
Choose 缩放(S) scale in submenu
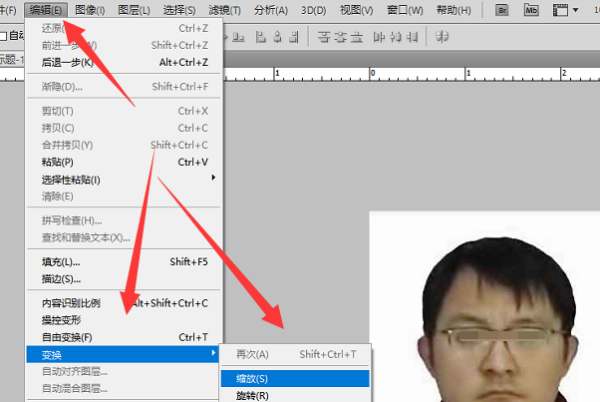pos(295,379)
